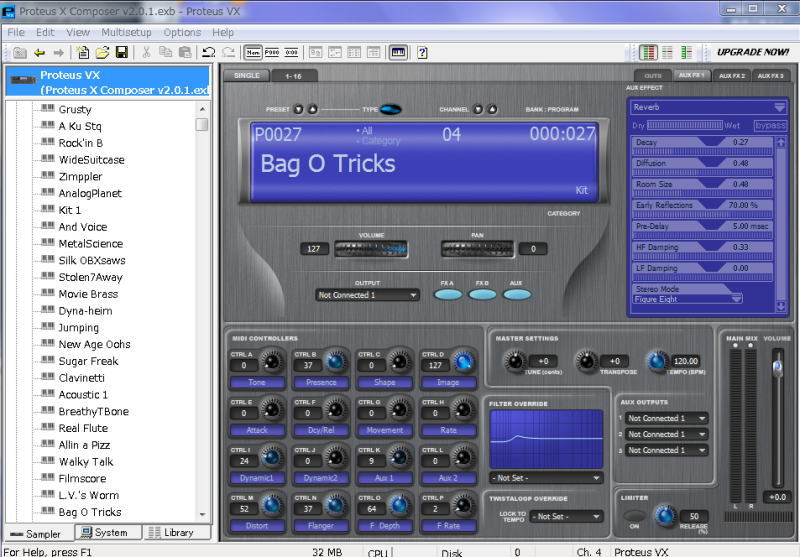800x557 pixels.
Task: Open the View menu
Action: (78, 32)
